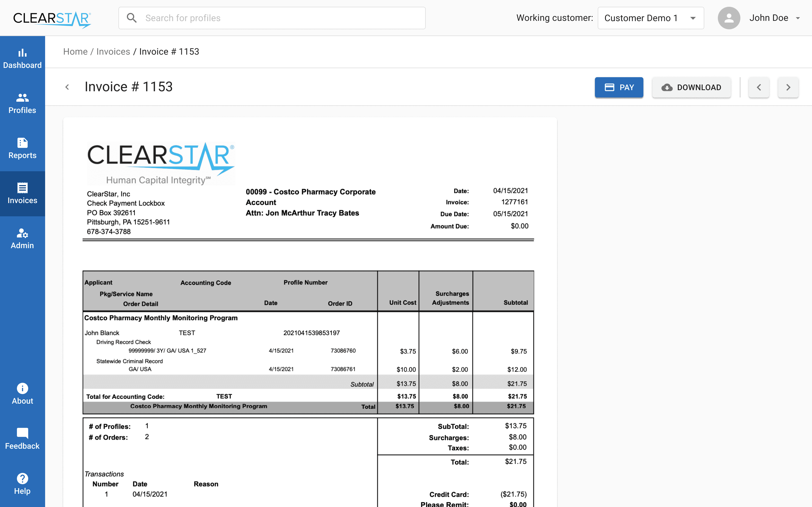Go to previous invoice arrow button
This screenshot has height=507, width=812.
pyautogui.click(x=759, y=88)
